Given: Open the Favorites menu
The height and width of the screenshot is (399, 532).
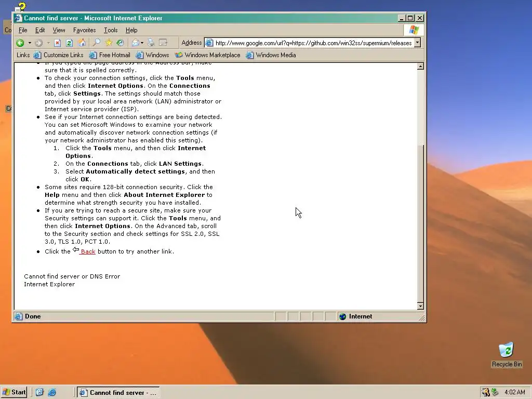Looking at the screenshot, I should 85,30.
